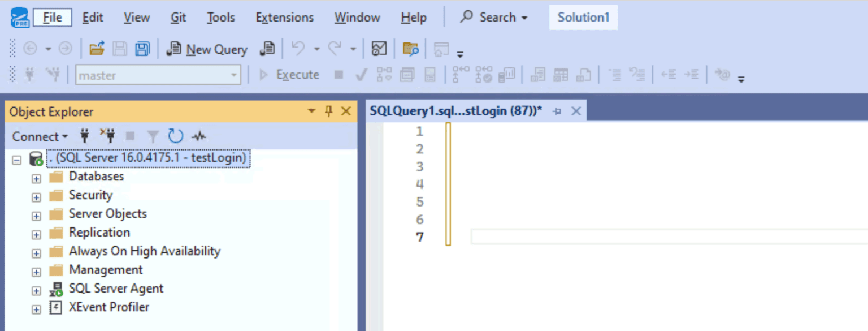The image size is (868, 331).
Task: Open the Connect dropdown in Object Explorer
Action: pos(40,136)
